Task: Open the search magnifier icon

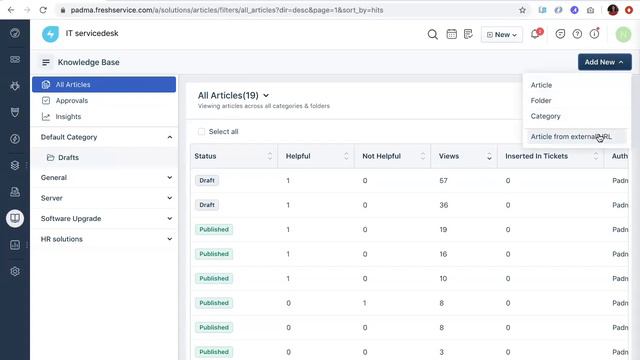Action: [433, 35]
